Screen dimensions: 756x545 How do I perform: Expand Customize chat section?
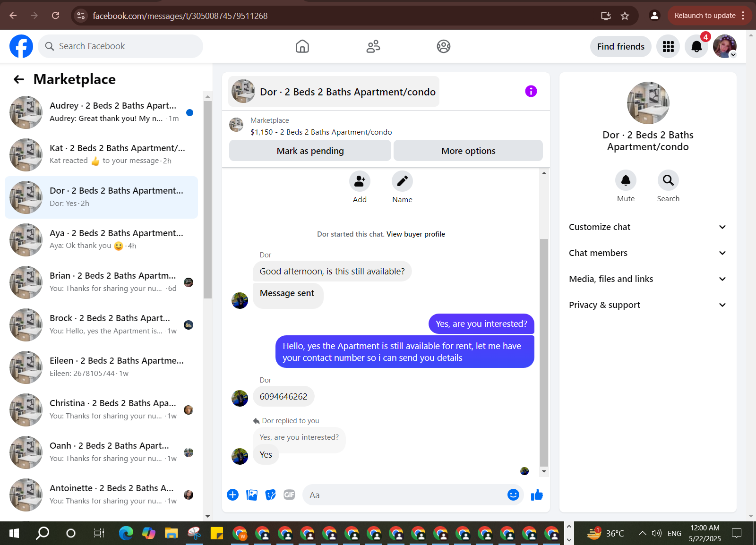tap(647, 227)
